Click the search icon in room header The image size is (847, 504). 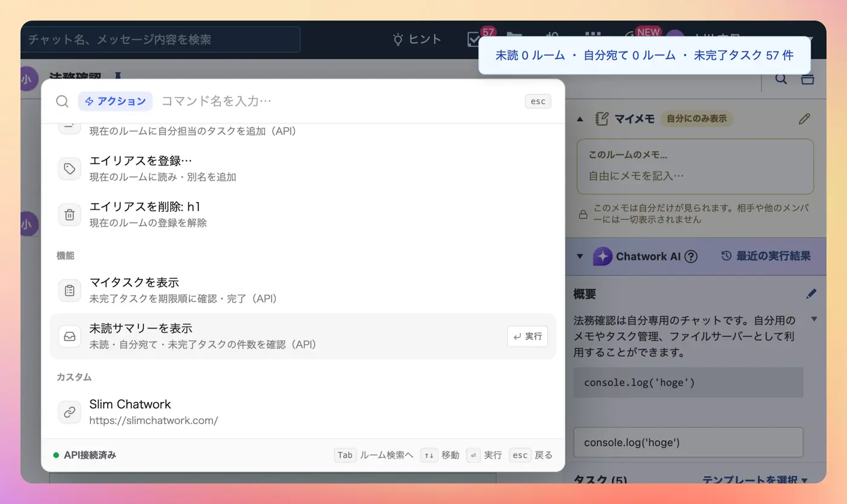781,79
